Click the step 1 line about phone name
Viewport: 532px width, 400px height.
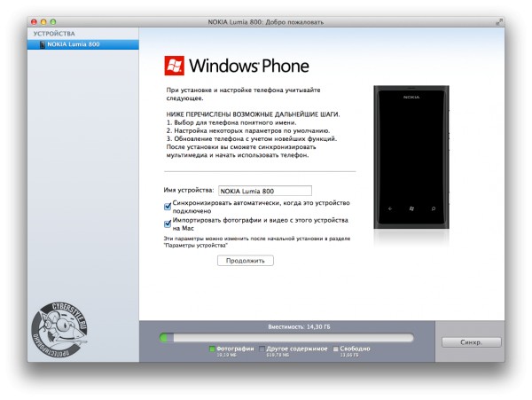click(x=231, y=122)
